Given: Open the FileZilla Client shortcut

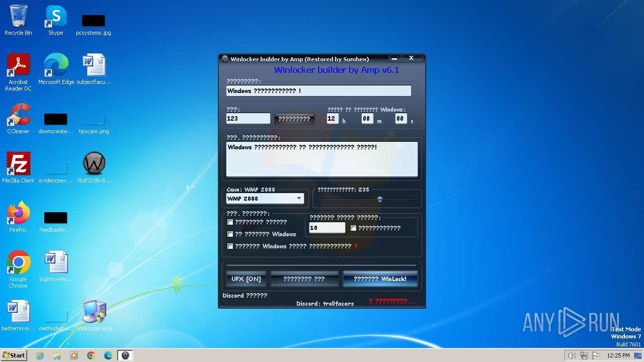Looking at the screenshot, I should click(x=18, y=168).
